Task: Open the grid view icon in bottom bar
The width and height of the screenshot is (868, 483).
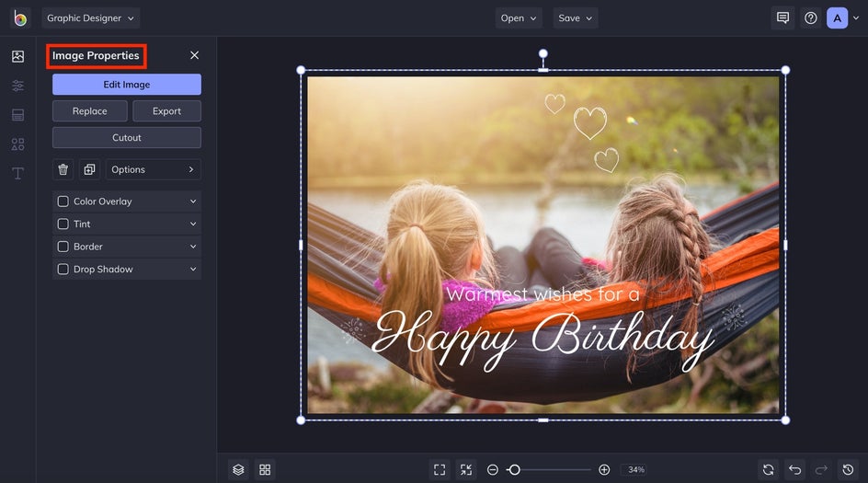Action: click(265, 470)
